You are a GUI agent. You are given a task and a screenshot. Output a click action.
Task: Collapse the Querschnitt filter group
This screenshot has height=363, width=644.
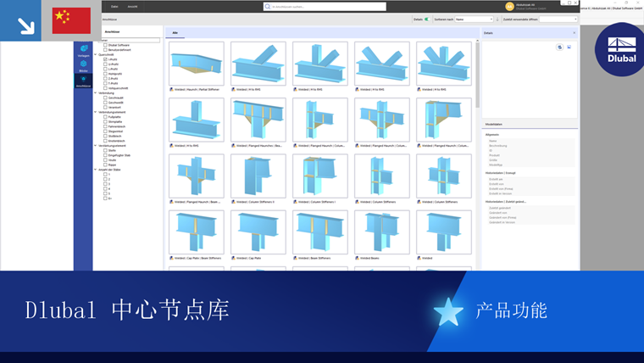[96, 54]
